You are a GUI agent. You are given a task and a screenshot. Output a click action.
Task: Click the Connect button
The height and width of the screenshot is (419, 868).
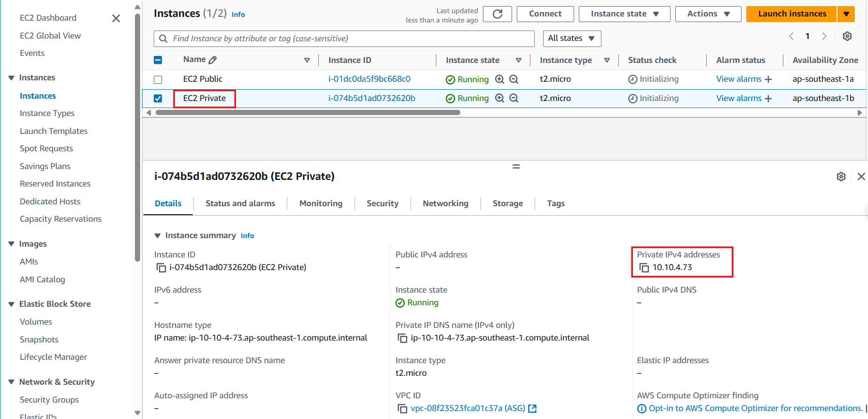tap(545, 14)
